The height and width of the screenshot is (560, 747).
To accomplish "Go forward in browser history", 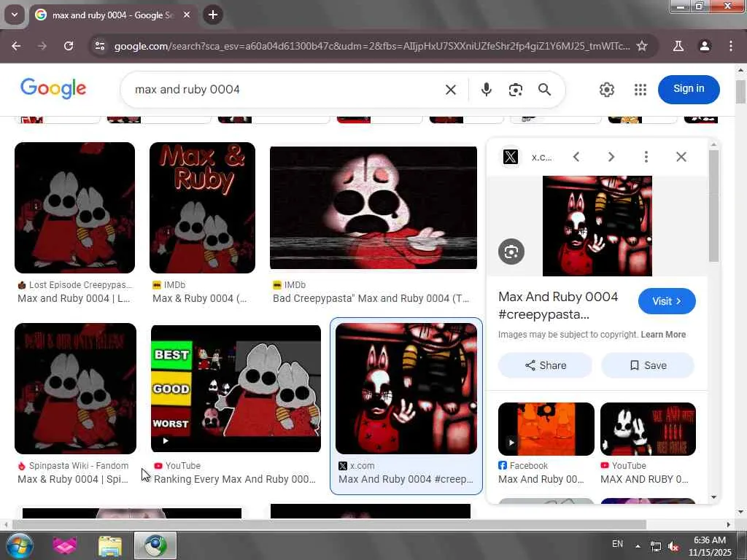I will 42,46.
